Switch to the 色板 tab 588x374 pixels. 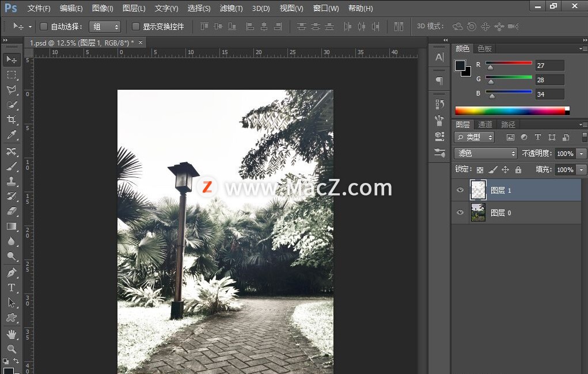click(484, 49)
